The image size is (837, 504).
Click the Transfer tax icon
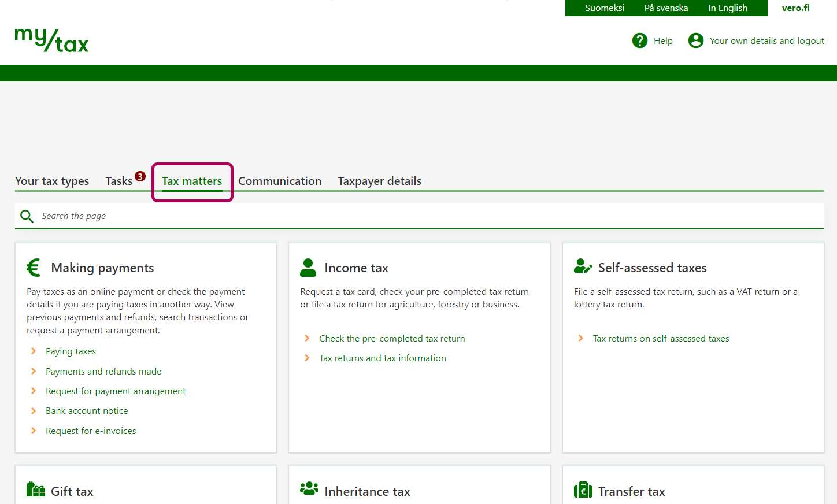(x=583, y=490)
